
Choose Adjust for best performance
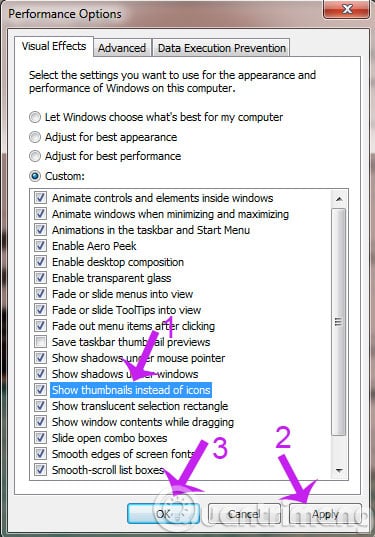point(35,156)
